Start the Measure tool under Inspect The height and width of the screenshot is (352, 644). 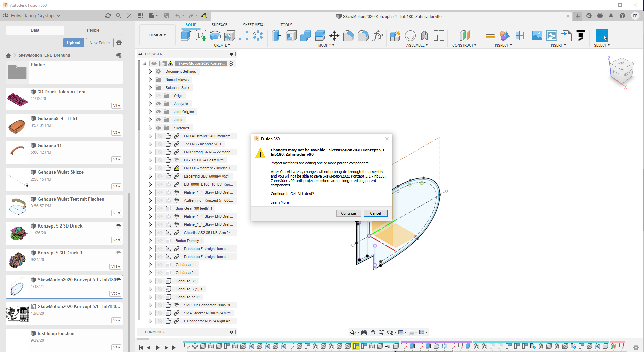coord(490,35)
